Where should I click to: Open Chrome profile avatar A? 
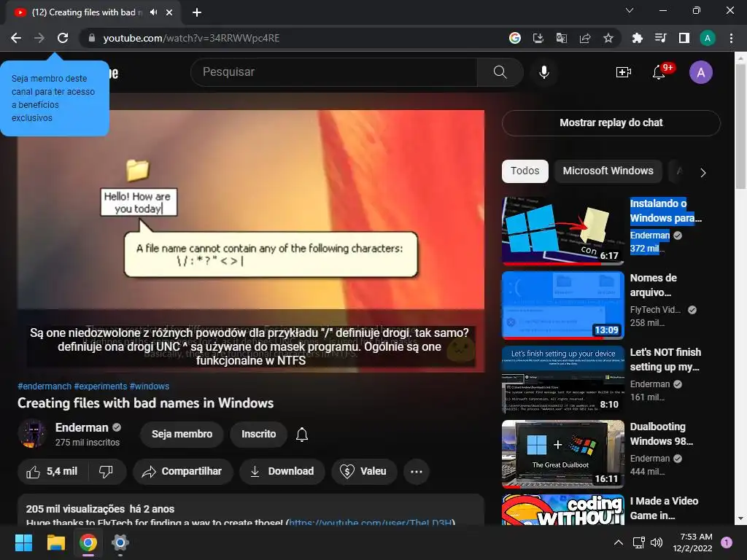click(707, 38)
